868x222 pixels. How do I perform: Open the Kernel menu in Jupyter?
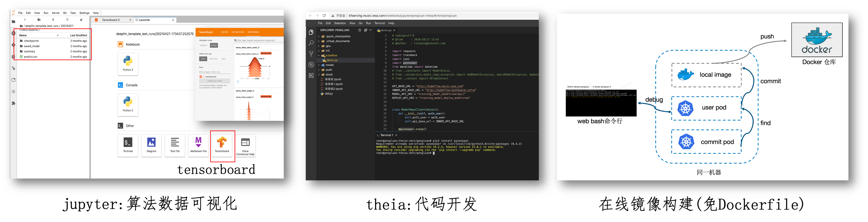(x=55, y=13)
